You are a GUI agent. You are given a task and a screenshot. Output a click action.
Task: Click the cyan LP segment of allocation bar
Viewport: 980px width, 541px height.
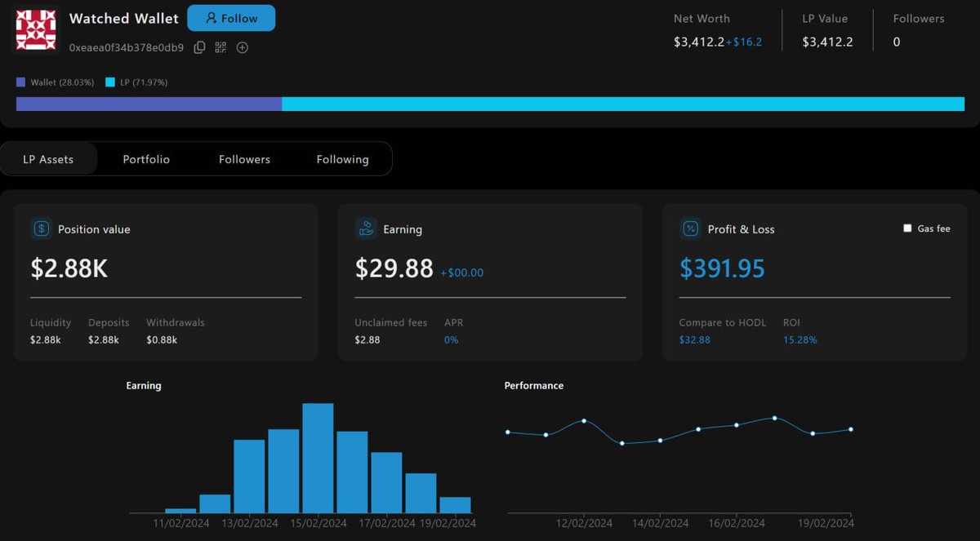(x=623, y=104)
